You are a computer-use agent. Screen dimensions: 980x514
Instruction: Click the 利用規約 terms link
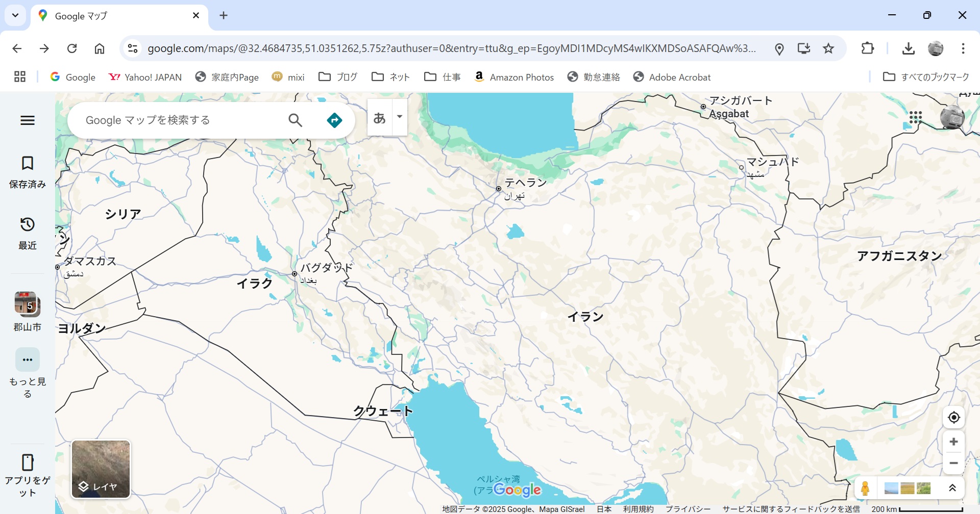[638, 509]
